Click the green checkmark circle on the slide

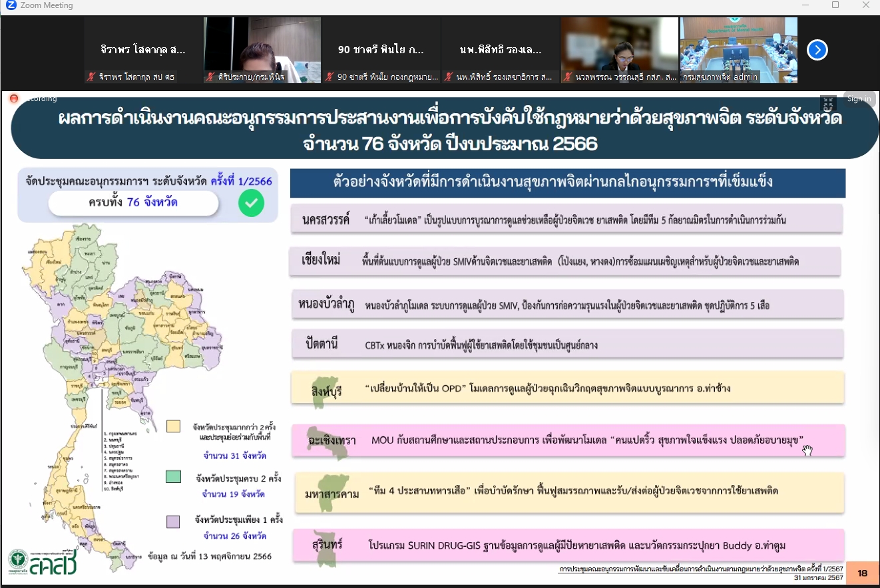pyautogui.click(x=251, y=204)
